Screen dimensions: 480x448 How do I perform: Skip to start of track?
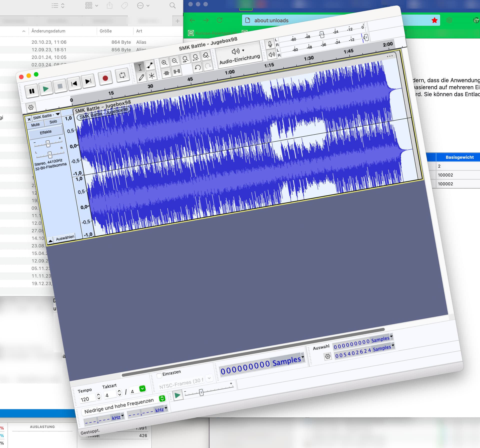[74, 84]
